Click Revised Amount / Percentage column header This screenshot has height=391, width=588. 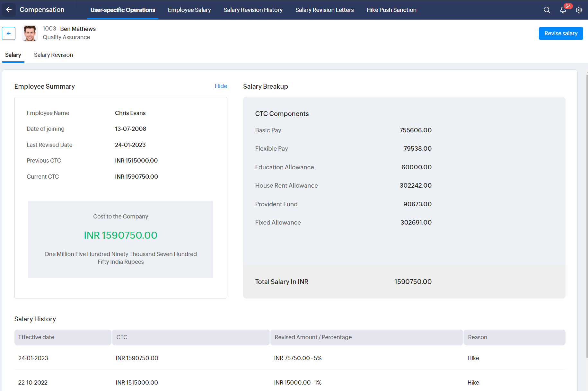tap(313, 337)
